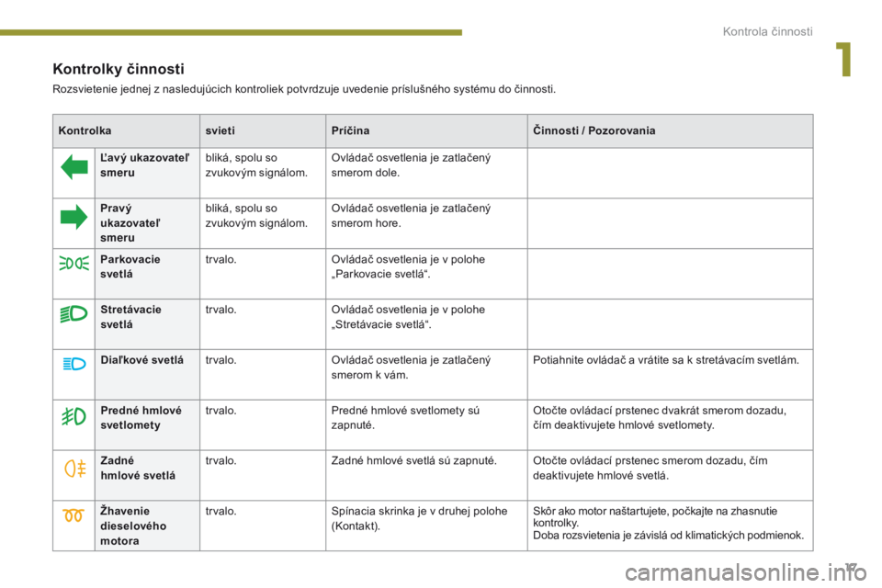Select the 'Pravý ukazovateľ smeru' label
The image size is (882, 588).
[130, 223]
